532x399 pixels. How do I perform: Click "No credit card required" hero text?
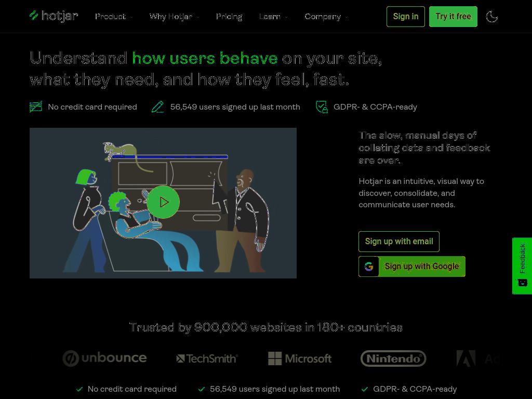coord(92,107)
